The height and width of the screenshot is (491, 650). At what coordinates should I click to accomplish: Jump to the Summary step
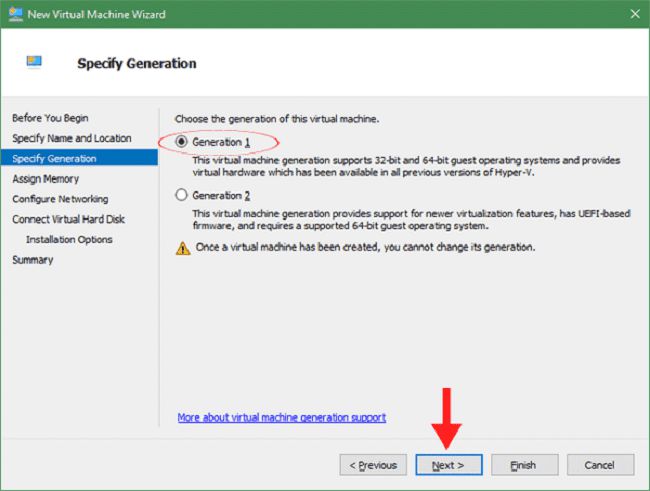pyautogui.click(x=33, y=260)
